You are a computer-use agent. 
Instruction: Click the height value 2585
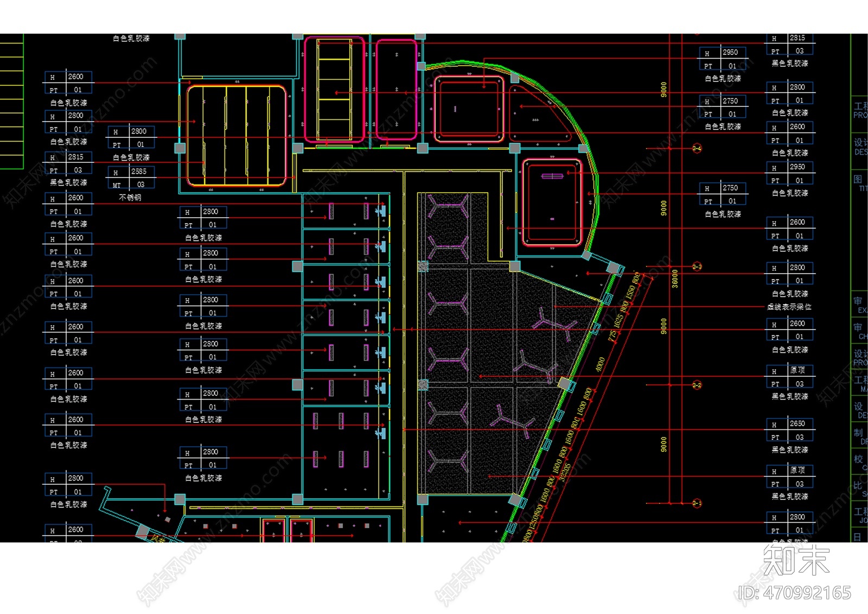pyautogui.click(x=139, y=172)
